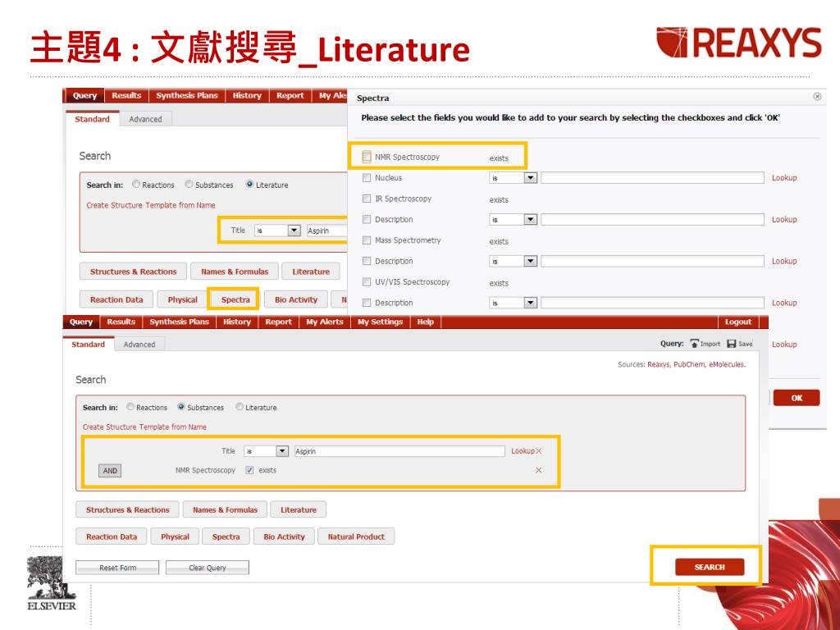
Task: Select the Standard tab in the lower window
Action: point(88,345)
